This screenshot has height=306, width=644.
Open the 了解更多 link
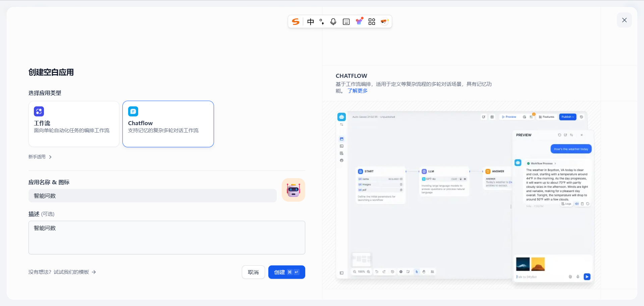pyautogui.click(x=358, y=91)
